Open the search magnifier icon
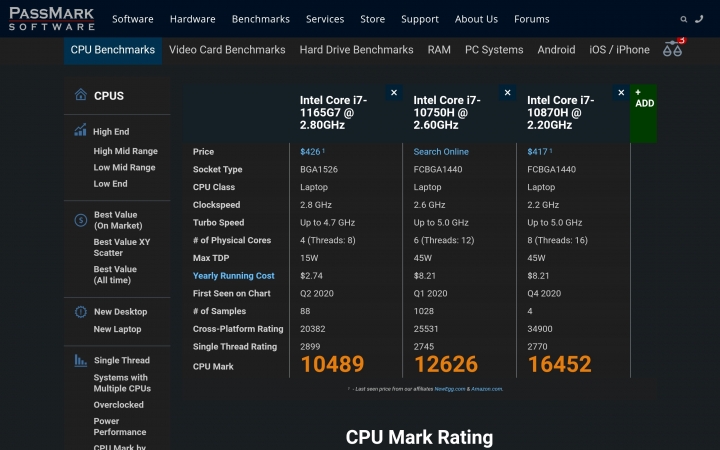720x450 pixels. 684,19
